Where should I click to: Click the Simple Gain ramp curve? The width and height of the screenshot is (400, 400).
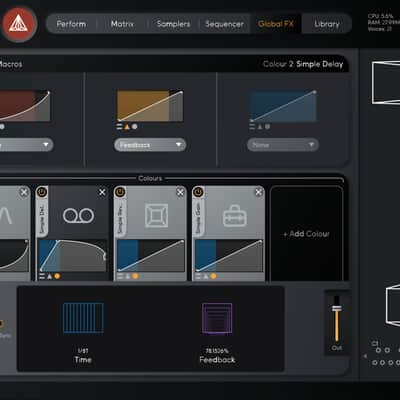(x=229, y=256)
